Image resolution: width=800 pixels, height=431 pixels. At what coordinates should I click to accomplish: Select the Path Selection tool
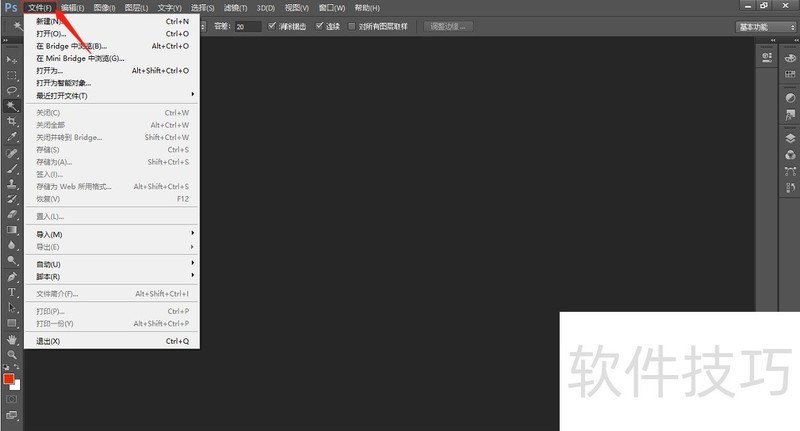click(x=12, y=308)
